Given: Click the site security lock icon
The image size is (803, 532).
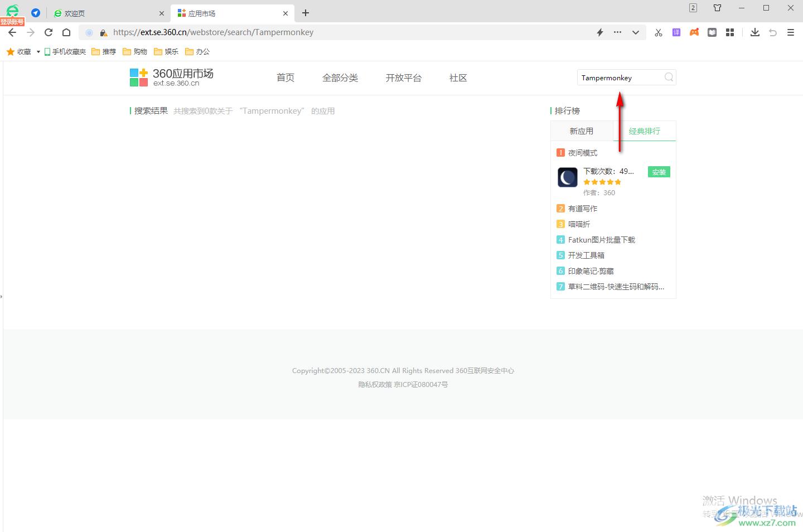Looking at the screenshot, I should coord(103,33).
